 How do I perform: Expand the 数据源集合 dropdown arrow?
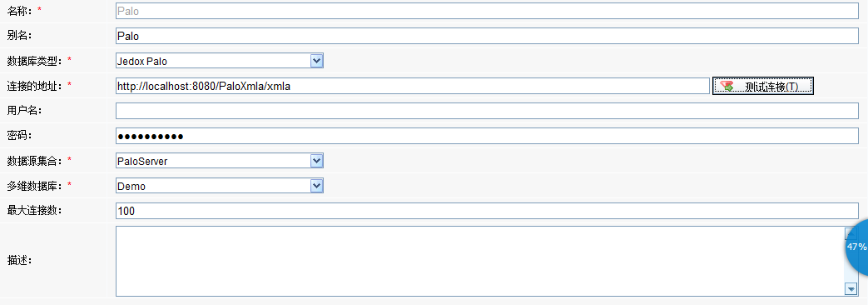click(x=316, y=161)
